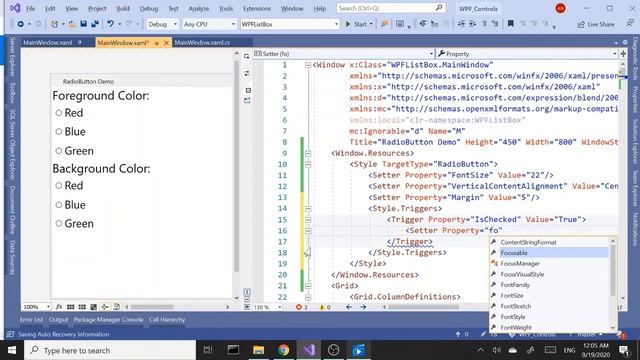Screen dimensions: 640x360
Task: Click the swap panes icon between designer and XAML
Action: click(x=247, y=73)
